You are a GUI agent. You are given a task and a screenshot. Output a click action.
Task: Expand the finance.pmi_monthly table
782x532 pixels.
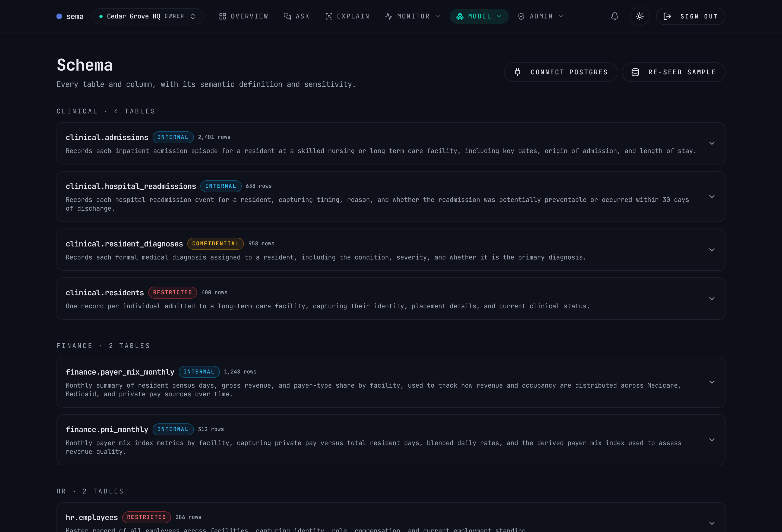pos(712,439)
